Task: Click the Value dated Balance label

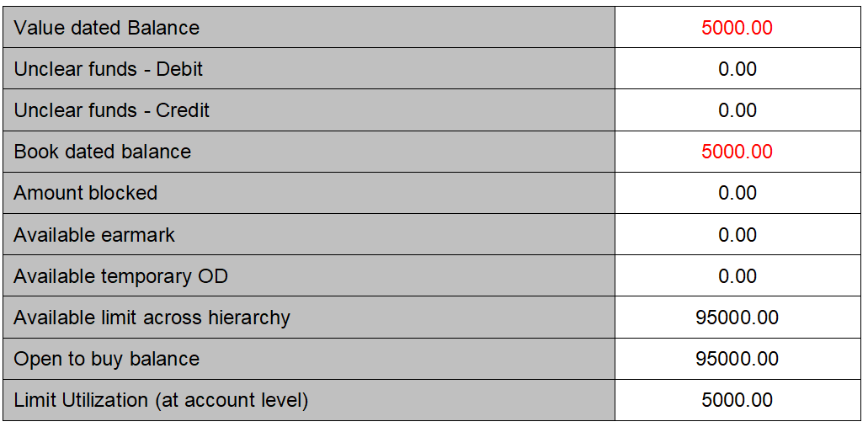Action: (107, 28)
